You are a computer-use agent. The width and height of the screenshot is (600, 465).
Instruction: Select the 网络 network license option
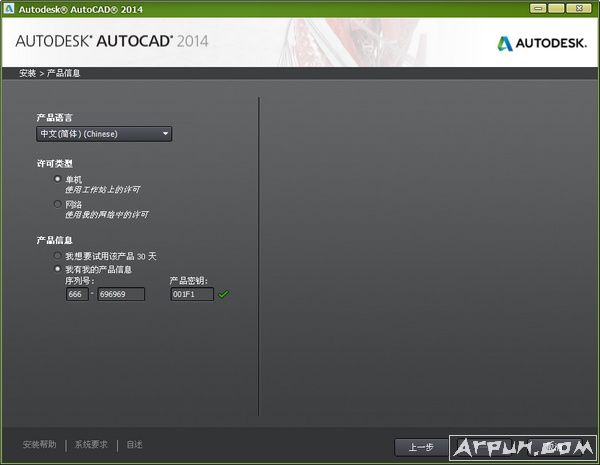[x=57, y=204]
